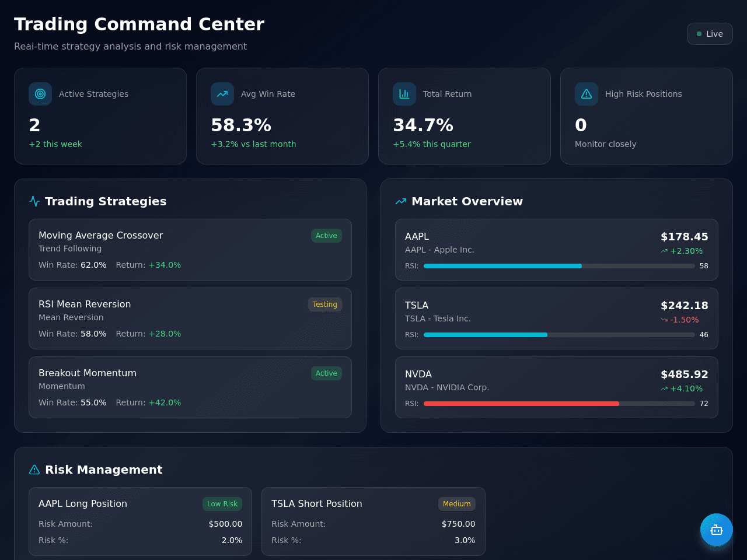Click the TSLA RSI value 46
The height and width of the screenshot is (560, 747).
704,335
